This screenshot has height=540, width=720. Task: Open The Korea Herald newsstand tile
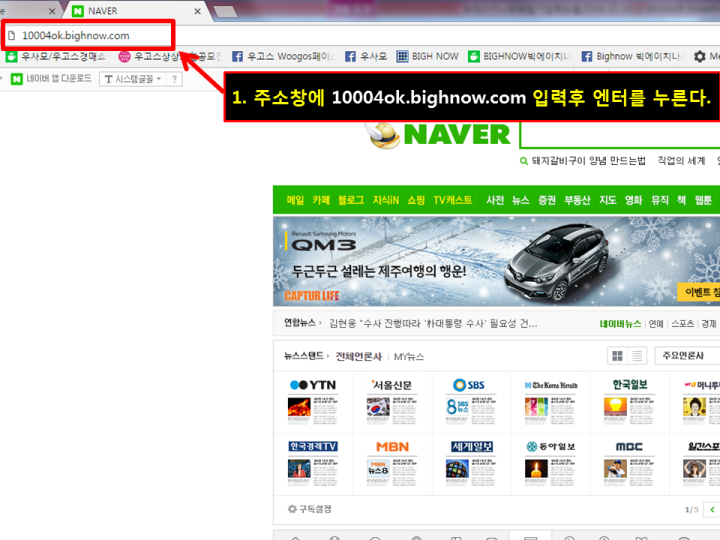[551, 402]
